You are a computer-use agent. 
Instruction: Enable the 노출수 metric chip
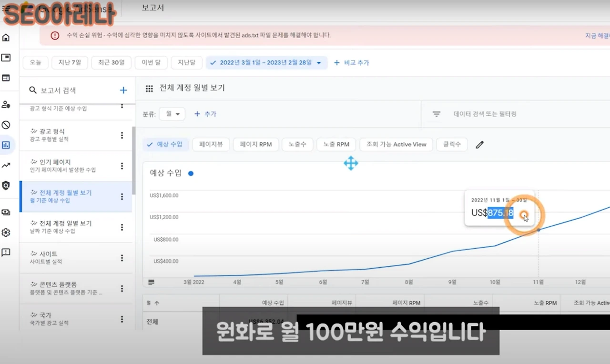click(297, 144)
